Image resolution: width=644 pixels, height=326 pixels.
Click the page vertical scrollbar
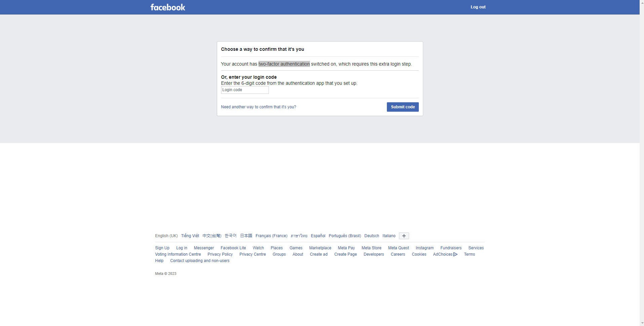pos(642,163)
